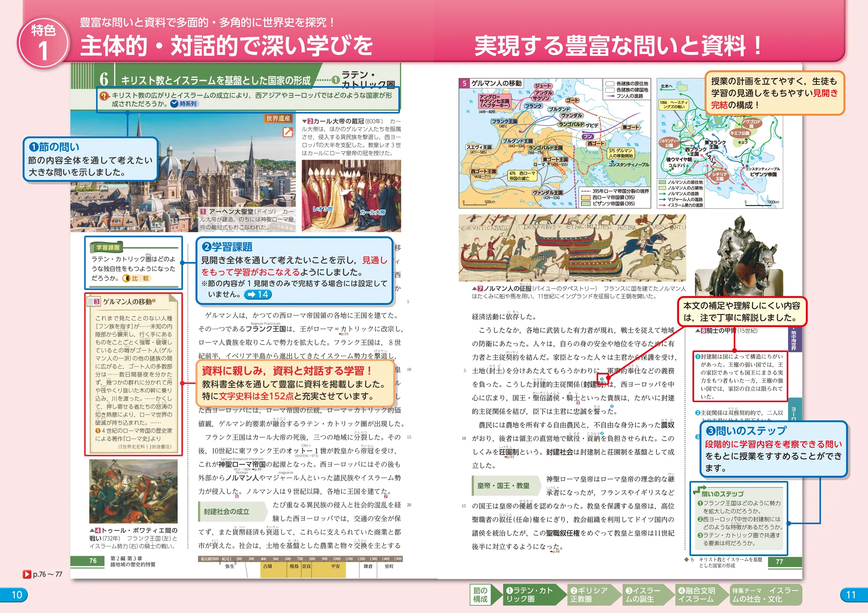Click the レオ3世 label on painting

pyautogui.click(x=323, y=209)
